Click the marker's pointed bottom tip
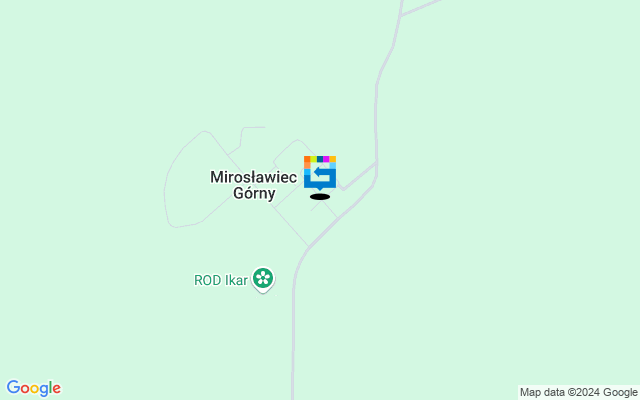This screenshot has height=400, width=640. (320, 189)
